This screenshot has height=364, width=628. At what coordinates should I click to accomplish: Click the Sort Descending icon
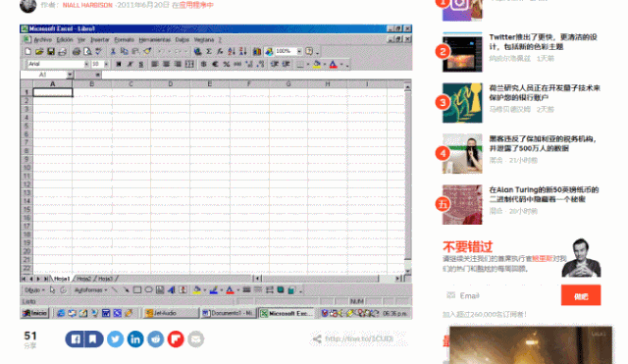click(x=242, y=51)
